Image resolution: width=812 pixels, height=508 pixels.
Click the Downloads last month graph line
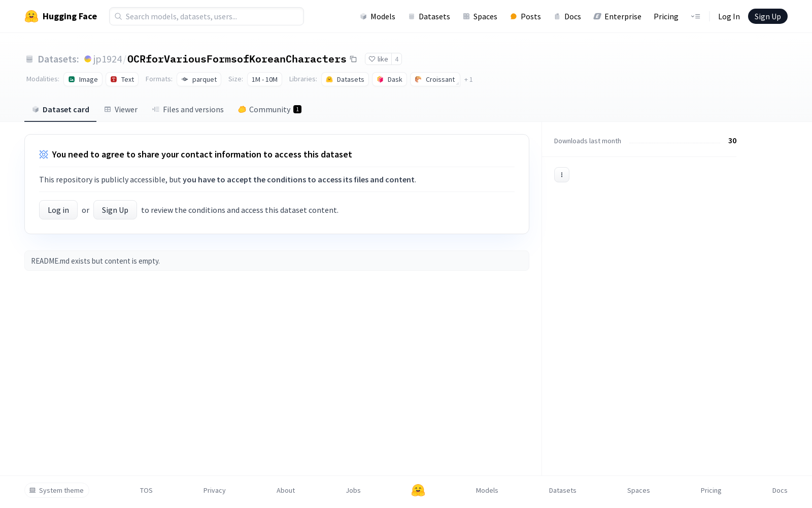(674, 142)
